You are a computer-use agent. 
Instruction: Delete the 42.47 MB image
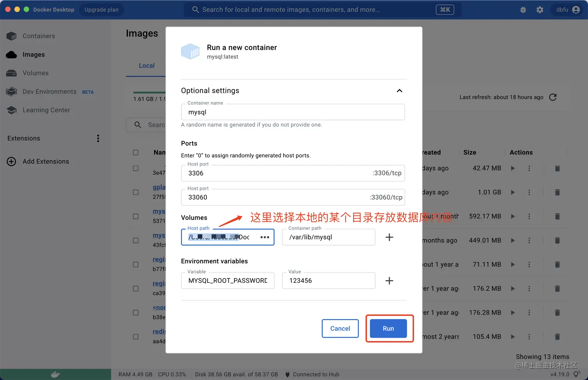557,168
